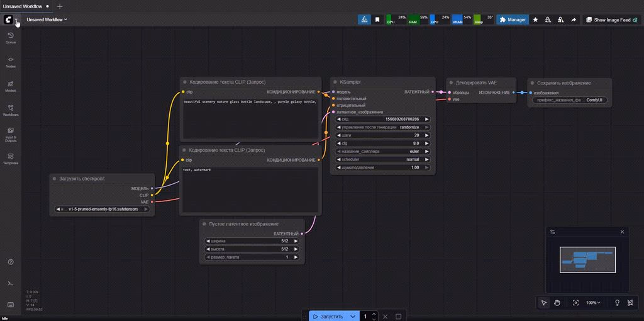Toggle the lightbulb focus mode icon

pos(617,303)
